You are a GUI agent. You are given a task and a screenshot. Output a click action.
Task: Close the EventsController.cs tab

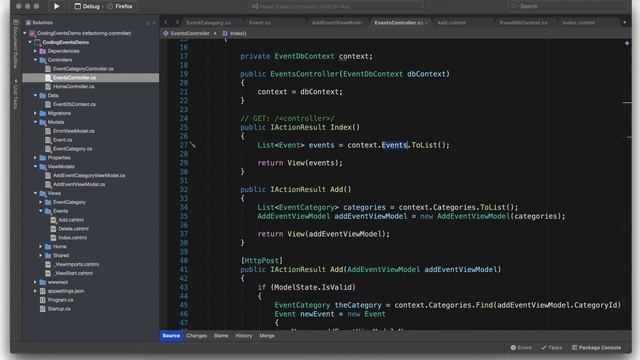426,23
